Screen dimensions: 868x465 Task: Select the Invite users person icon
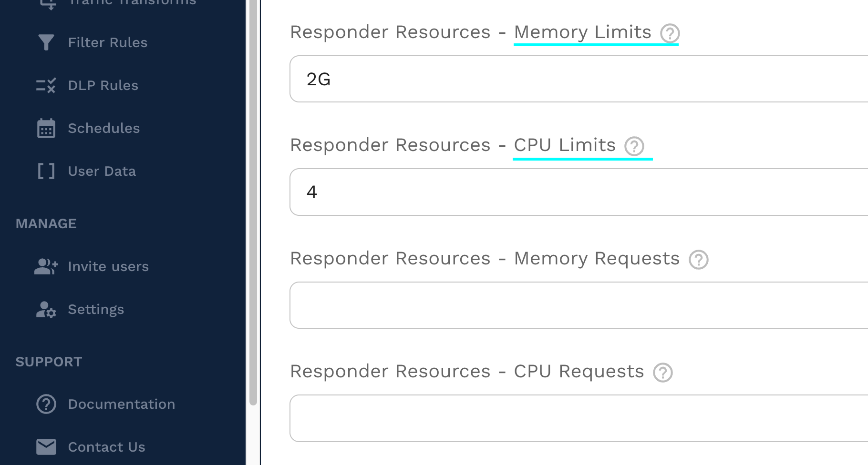point(46,266)
